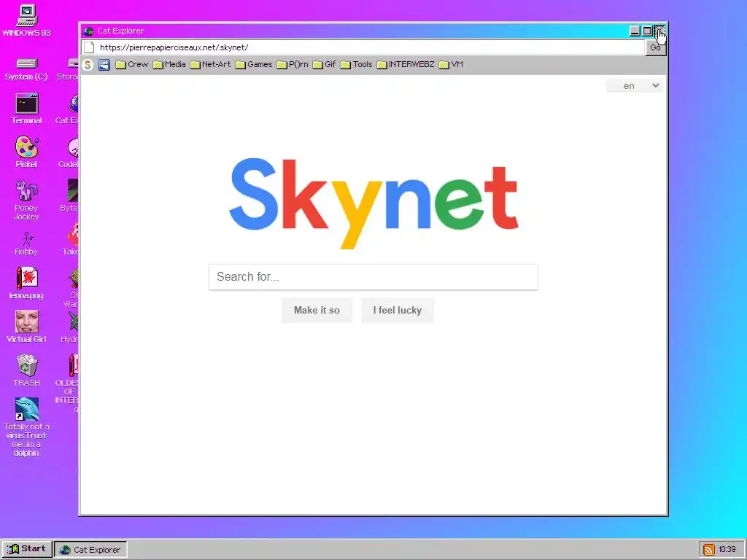Click the 'Make it so' button
This screenshot has height=560, width=747.
pyautogui.click(x=317, y=311)
